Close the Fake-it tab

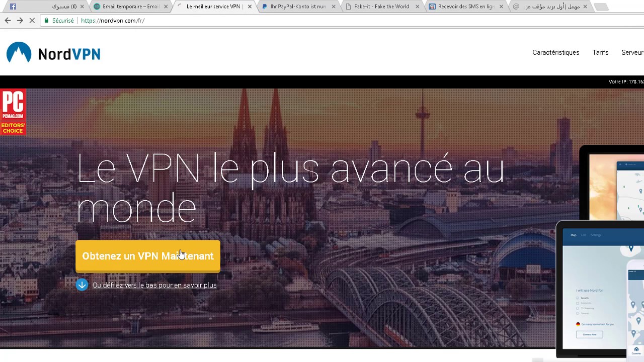click(x=417, y=7)
